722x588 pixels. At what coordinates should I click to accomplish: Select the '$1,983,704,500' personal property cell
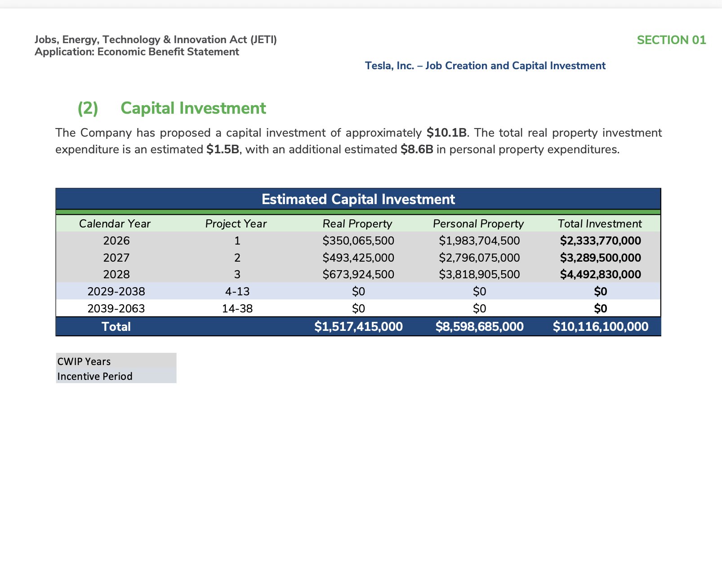[479, 241]
